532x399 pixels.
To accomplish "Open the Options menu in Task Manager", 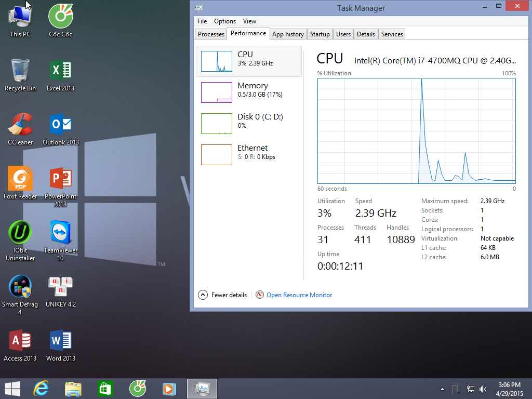I will 225,21.
